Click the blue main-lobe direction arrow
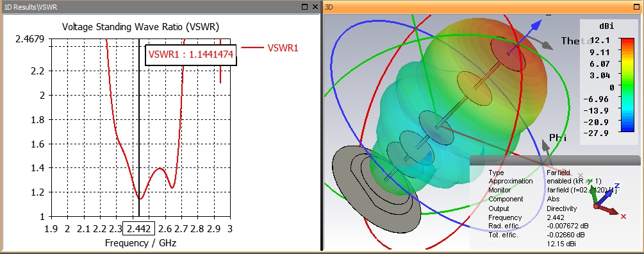Screen dimensions: 644x254 tap(525, 37)
